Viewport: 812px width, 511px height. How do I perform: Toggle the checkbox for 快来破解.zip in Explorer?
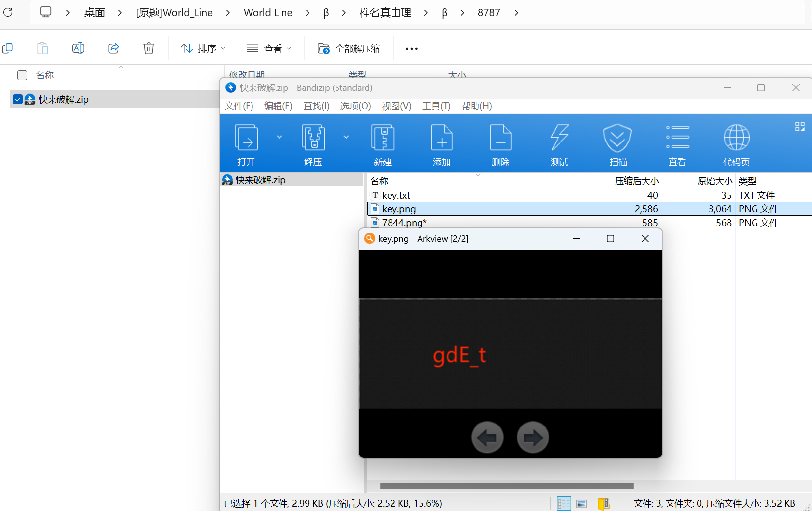pos(18,99)
